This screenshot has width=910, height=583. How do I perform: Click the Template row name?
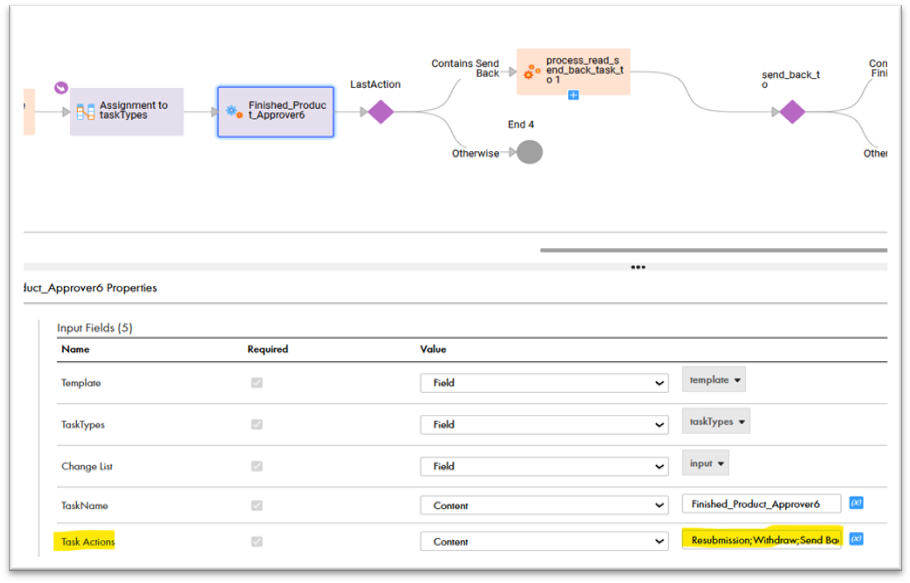81,383
